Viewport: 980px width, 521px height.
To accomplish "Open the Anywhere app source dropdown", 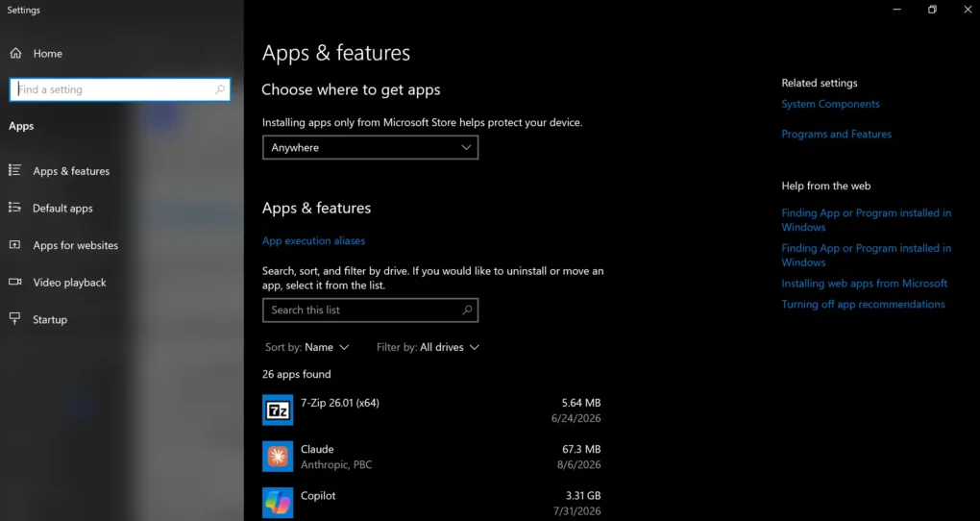I will tap(370, 148).
